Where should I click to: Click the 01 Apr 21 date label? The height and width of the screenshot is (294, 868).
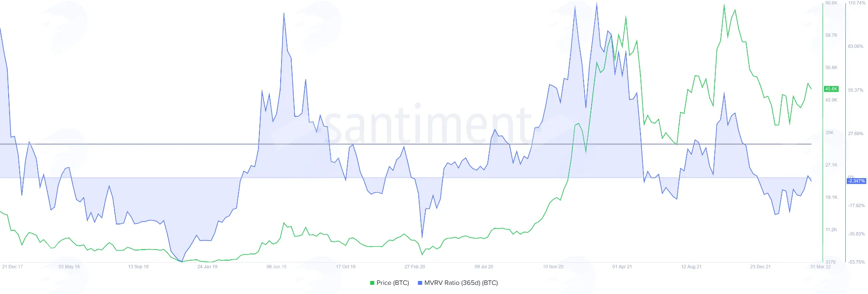pos(622,266)
